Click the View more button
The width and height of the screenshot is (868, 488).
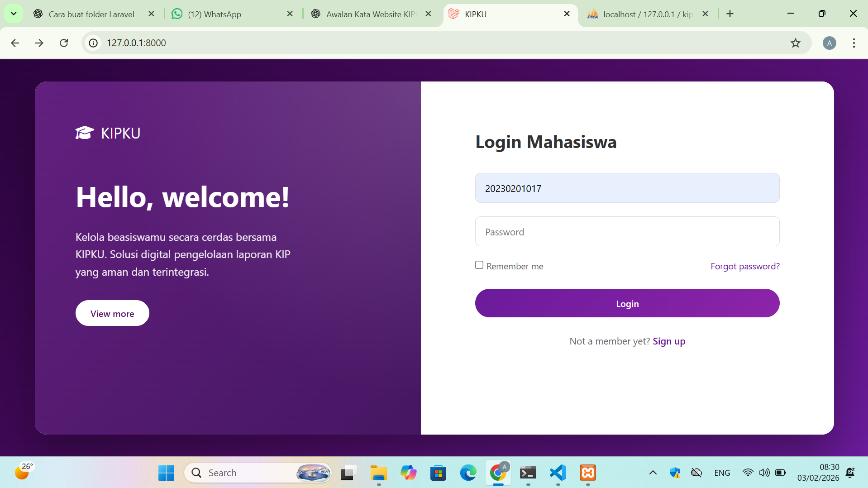pyautogui.click(x=112, y=313)
